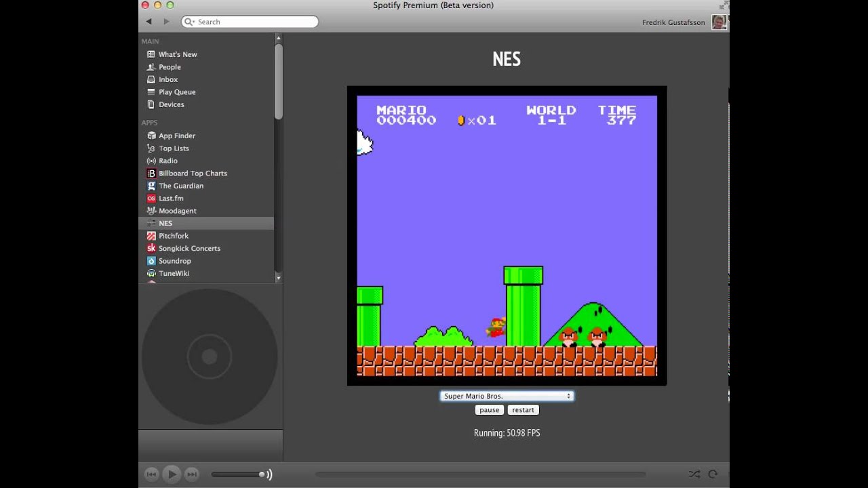Select the Play Queue icon
This screenshot has width=868, height=488.
click(151, 92)
